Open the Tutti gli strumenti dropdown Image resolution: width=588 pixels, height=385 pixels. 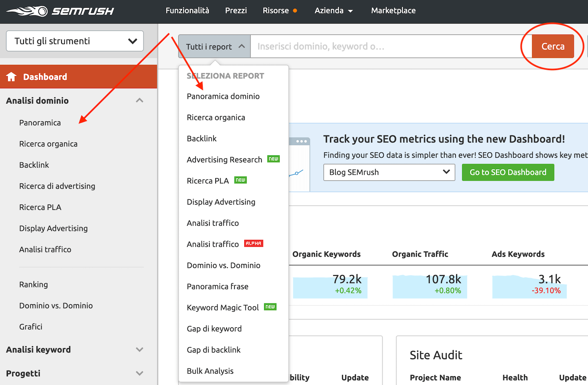[75, 41]
